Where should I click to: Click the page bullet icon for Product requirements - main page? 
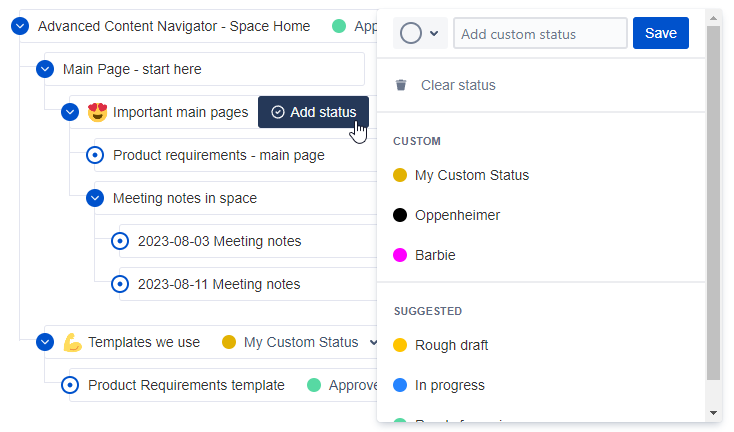tap(95, 155)
